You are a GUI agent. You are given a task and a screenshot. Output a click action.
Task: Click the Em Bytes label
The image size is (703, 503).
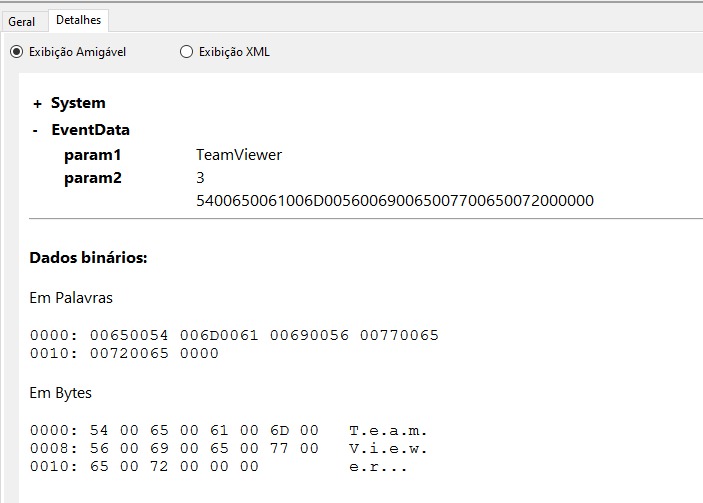[61, 393]
